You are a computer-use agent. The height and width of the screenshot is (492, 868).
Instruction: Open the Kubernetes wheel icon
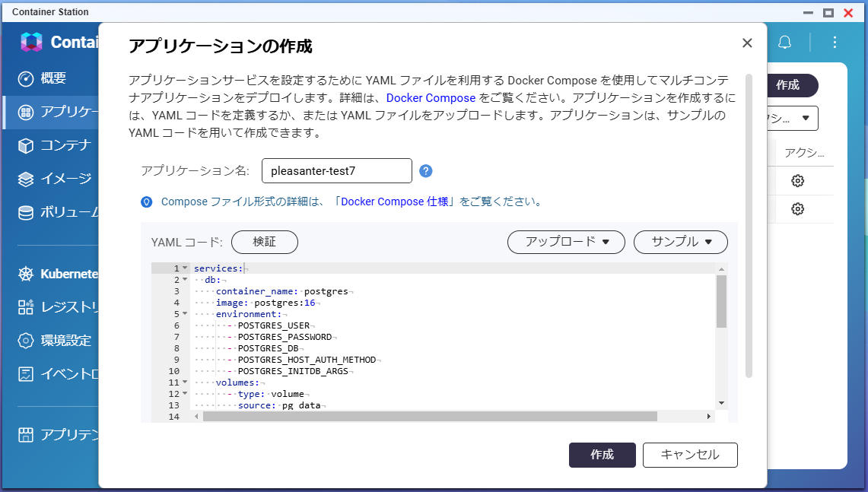pyautogui.click(x=25, y=274)
